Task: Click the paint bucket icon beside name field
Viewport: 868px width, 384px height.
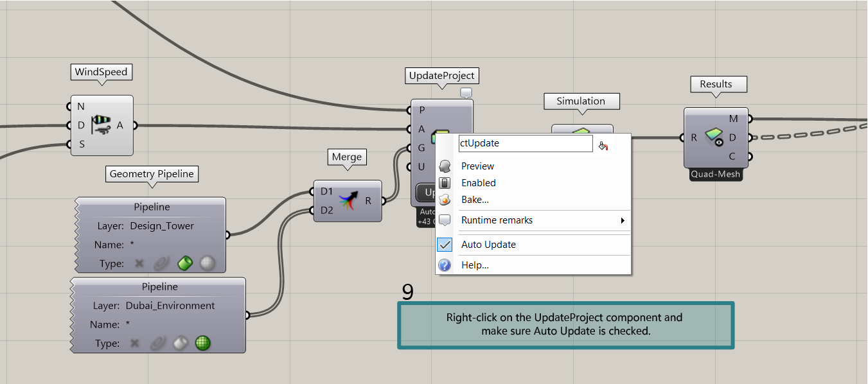Action: (603, 146)
